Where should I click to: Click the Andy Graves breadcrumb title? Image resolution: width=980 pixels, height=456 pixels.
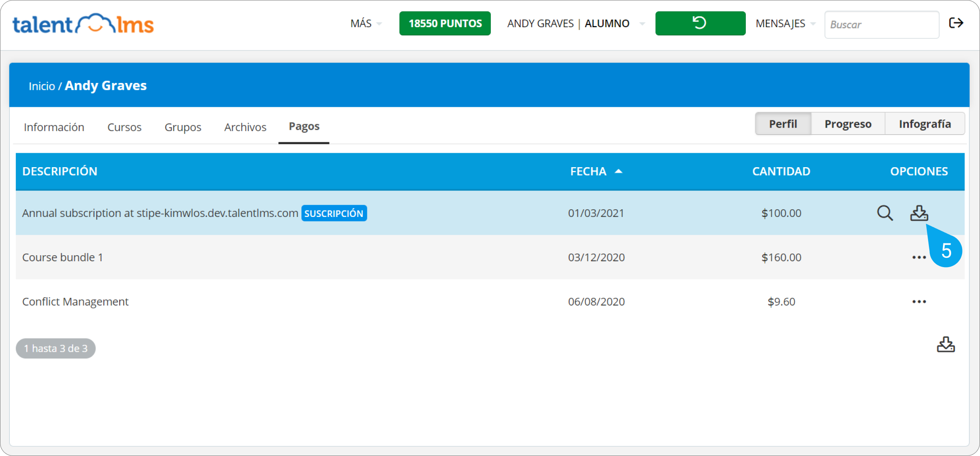(x=106, y=85)
